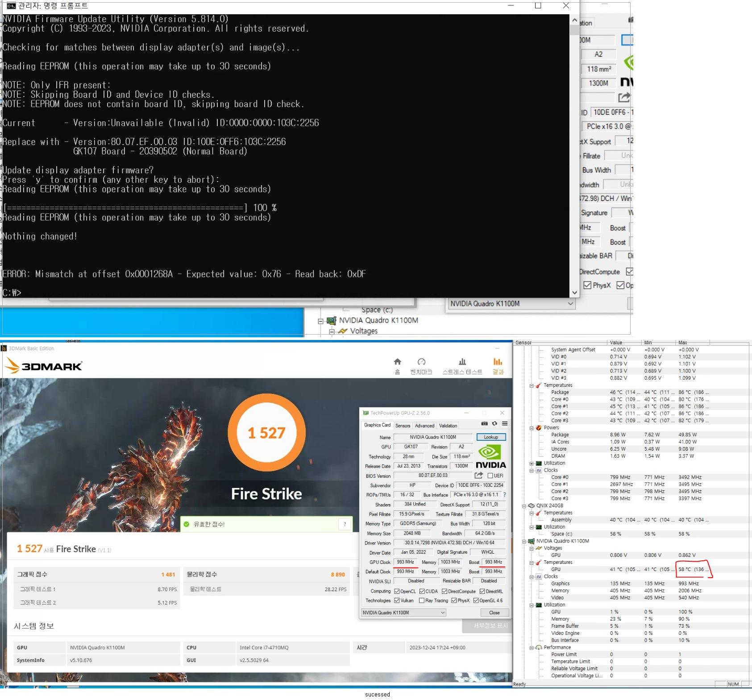Click the Lookup button in GPU-Z
The image size is (752, 700).
coord(491,437)
